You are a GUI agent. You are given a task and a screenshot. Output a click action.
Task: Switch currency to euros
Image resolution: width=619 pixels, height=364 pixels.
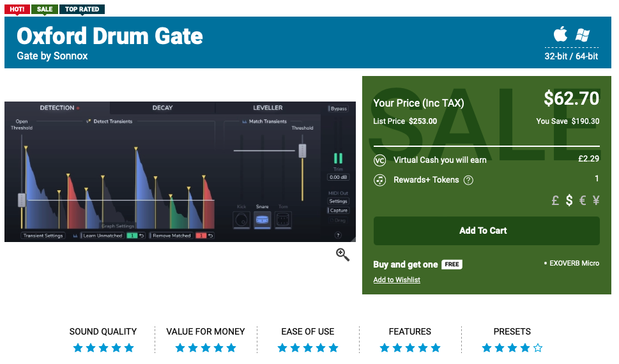tap(583, 200)
